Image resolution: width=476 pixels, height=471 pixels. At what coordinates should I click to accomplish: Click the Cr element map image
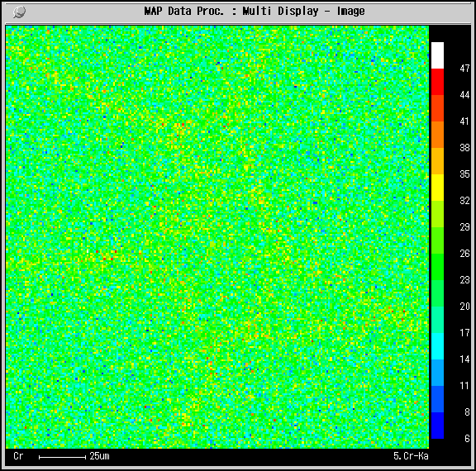tap(217, 237)
